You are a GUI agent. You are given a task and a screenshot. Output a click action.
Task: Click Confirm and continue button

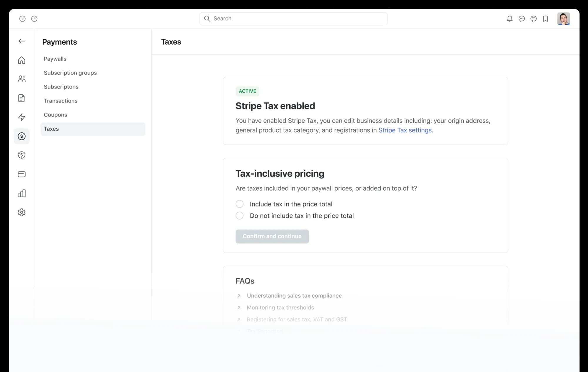click(x=272, y=236)
